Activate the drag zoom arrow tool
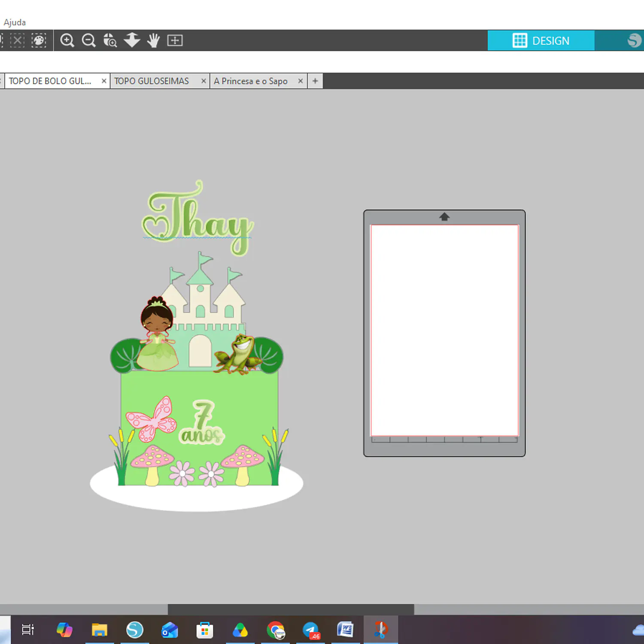Viewport: 644px width, 644px height. (x=132, y=40)
